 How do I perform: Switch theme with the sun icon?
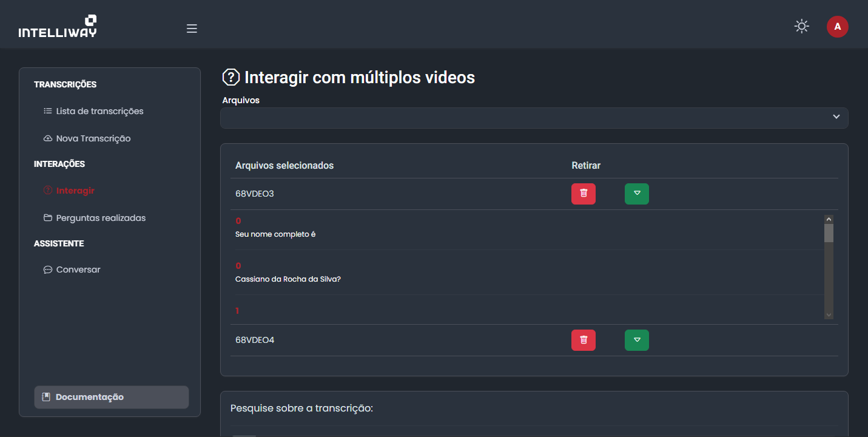pyautogui.click(x=801, y=27)
